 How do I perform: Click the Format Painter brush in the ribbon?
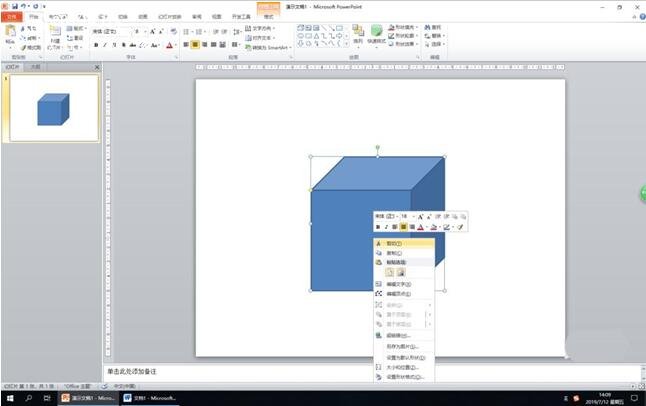click(23, 47)
